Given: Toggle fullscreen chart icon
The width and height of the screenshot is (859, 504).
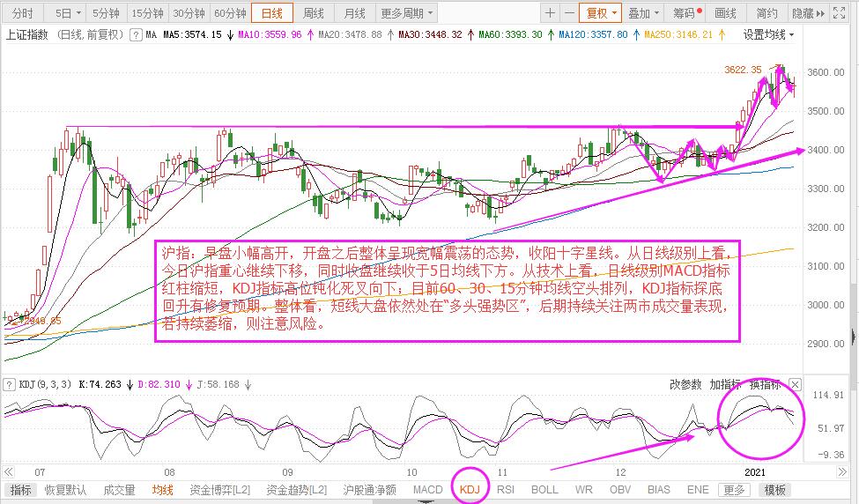Looking at the screenshot, I should (839, 13).
